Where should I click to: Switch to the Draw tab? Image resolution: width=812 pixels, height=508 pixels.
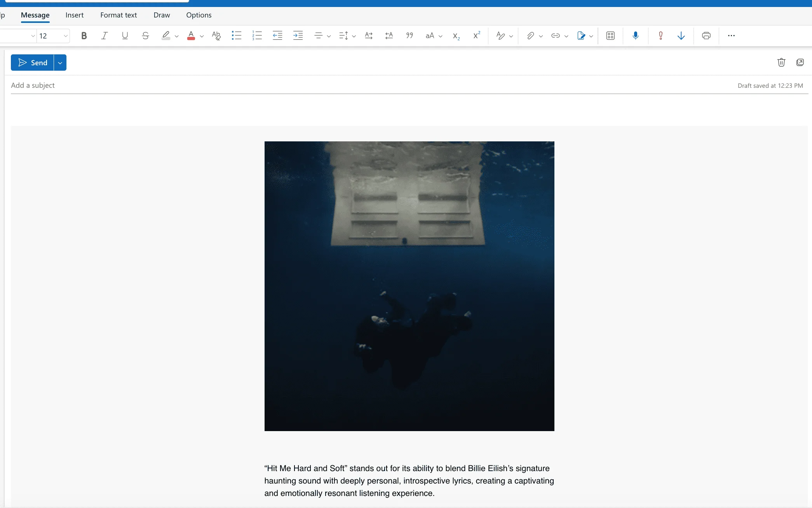[162, 15]
